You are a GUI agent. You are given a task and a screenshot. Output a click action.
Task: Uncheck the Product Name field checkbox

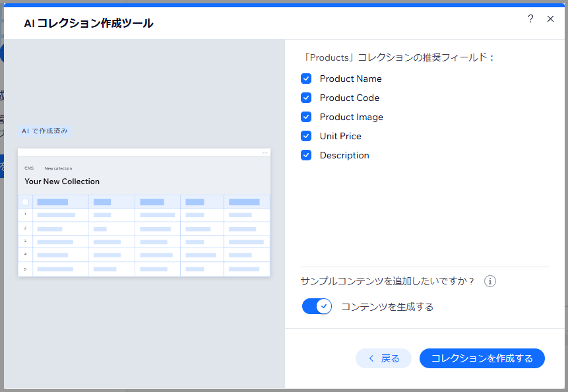click(x=306, y=79)
